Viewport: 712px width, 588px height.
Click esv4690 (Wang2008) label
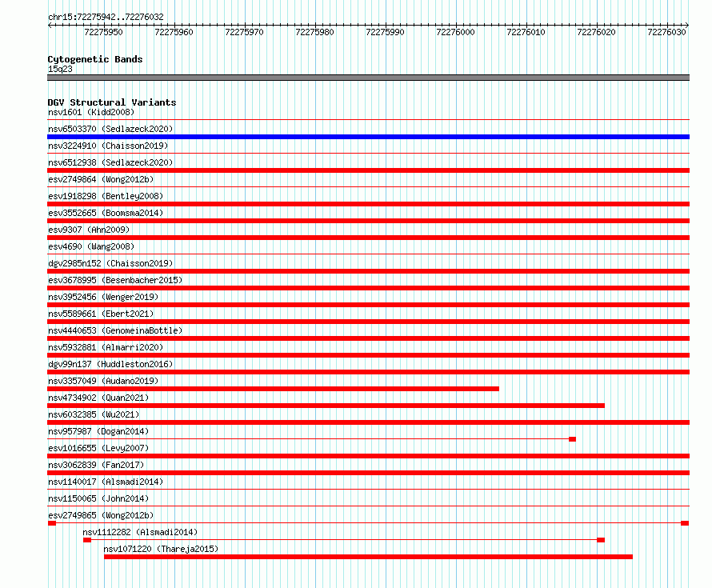91,246
